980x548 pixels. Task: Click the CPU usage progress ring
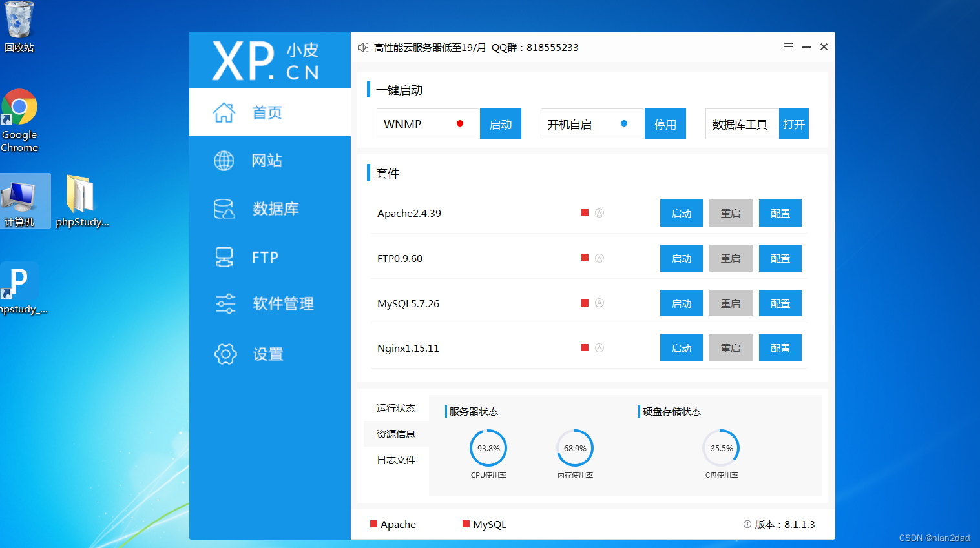488,447
